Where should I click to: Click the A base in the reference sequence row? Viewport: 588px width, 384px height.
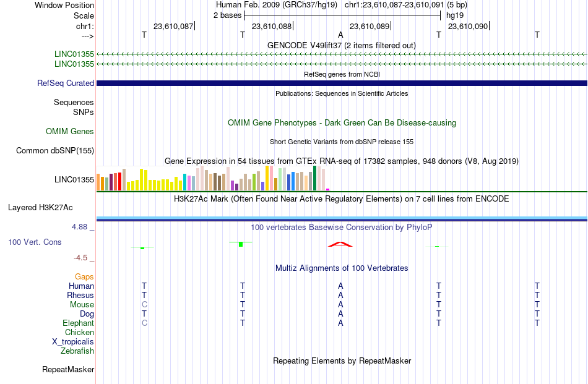click(x=340, y=35)
